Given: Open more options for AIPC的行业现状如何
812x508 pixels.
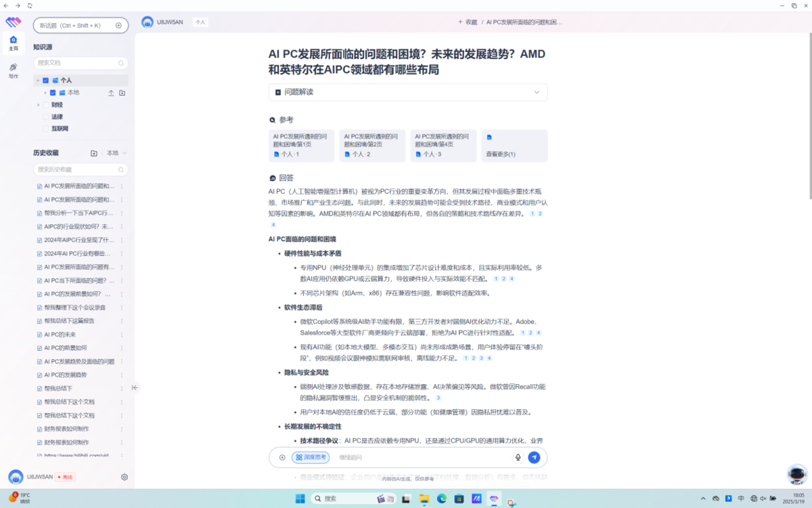Looking at the screenshot, I should pos(122,226).
